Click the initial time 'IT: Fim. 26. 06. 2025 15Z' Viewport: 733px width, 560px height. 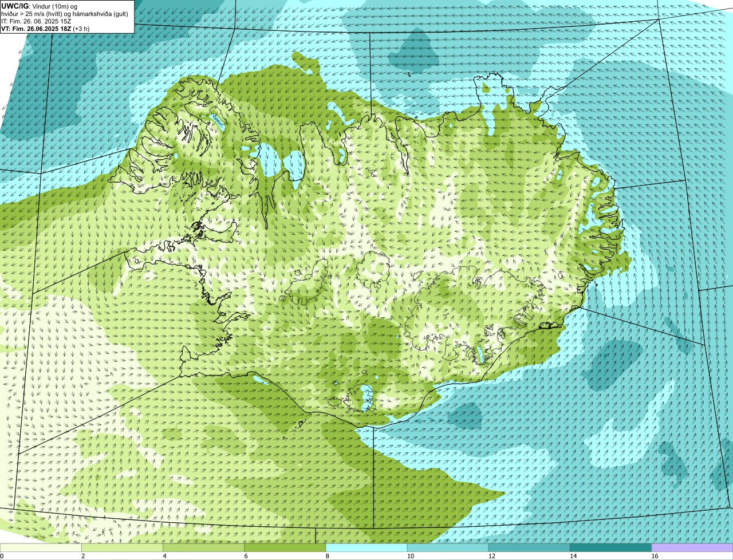pos(36,21)
